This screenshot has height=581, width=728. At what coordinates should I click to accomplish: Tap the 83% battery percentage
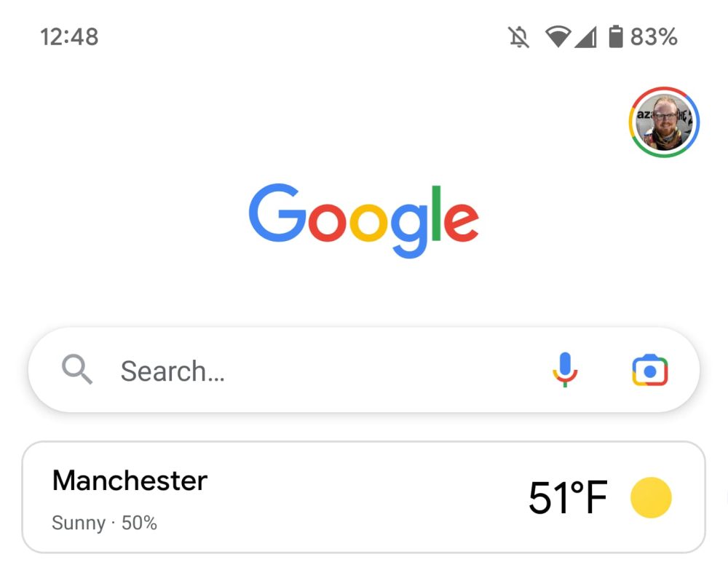point(654,36)
